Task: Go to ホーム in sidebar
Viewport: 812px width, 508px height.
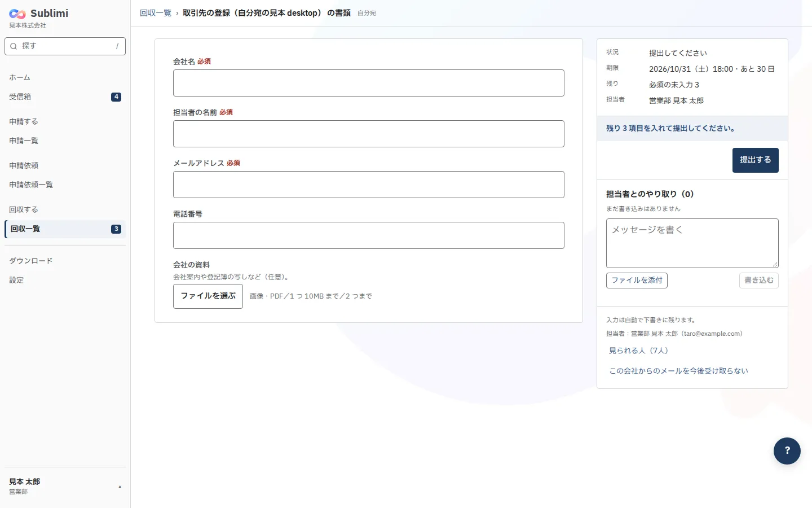Action: coord(65,77)
